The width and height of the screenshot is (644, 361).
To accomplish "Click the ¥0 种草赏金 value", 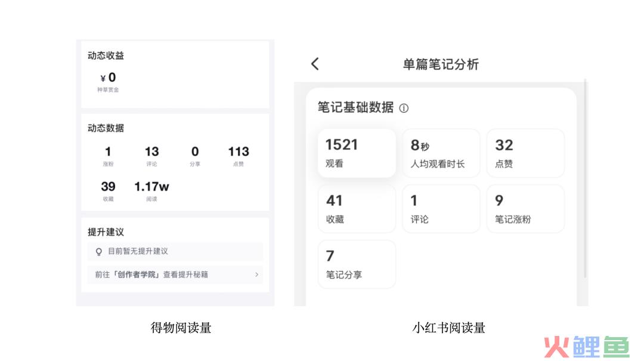I will pyautogui.click(x=108, y=82).
